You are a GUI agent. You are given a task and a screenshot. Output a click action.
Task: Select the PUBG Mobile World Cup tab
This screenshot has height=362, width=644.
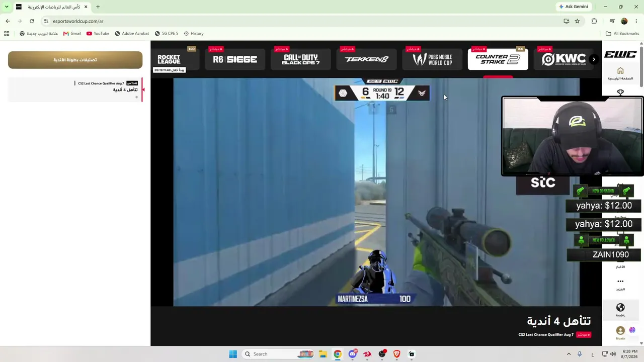coord(432,59)
